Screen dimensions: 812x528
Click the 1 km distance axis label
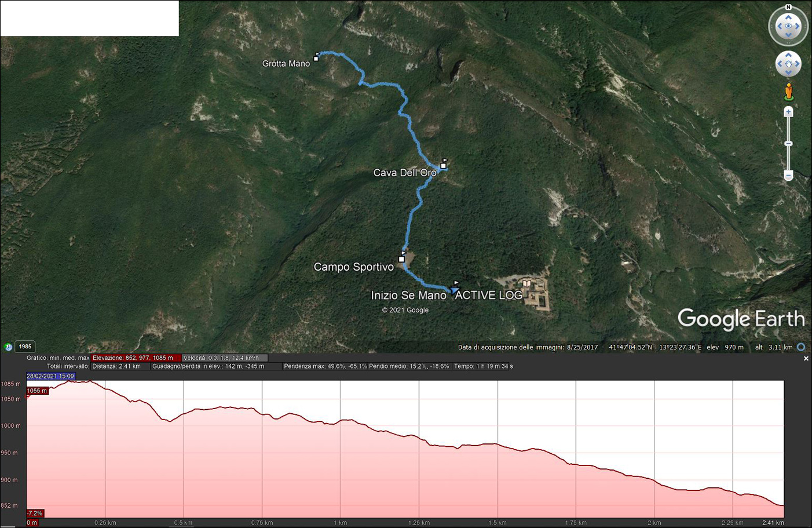coord(341,523)
